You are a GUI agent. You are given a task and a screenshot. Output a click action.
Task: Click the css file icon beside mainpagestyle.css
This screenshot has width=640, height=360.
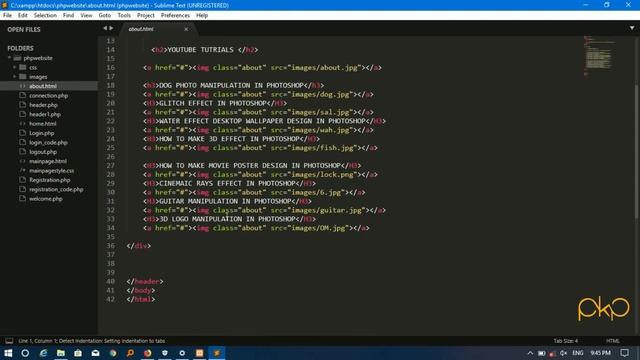[22, 170]
